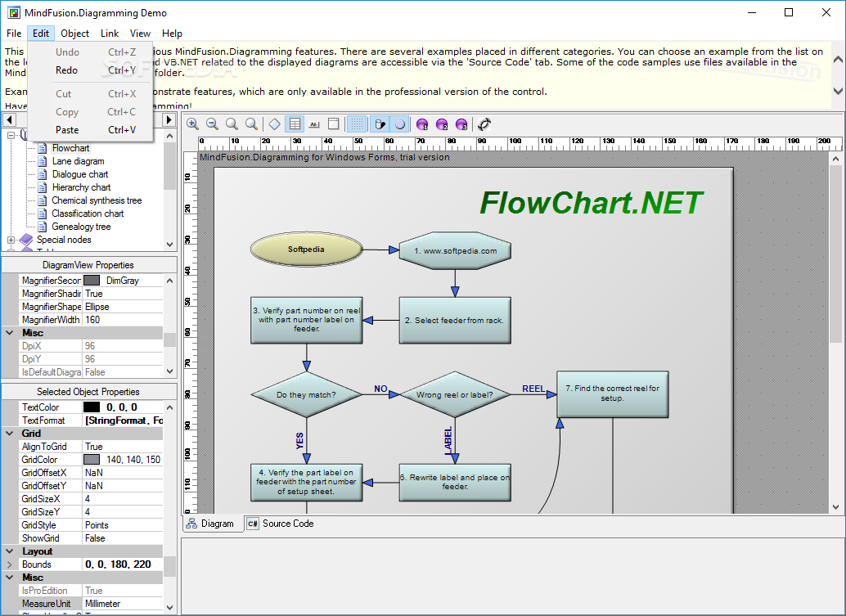Expand the Special nodes tree node
This screenshot has height=616, width=846.
[11, 240]
